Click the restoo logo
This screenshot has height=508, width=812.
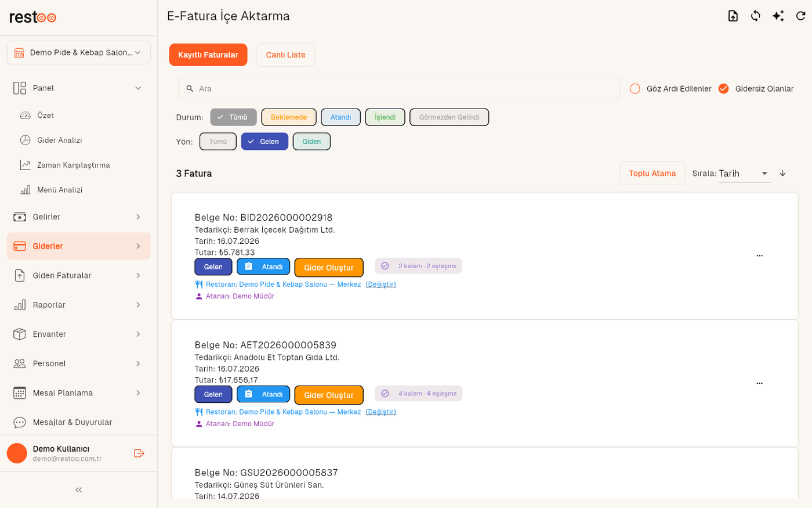tap(32, 17)
